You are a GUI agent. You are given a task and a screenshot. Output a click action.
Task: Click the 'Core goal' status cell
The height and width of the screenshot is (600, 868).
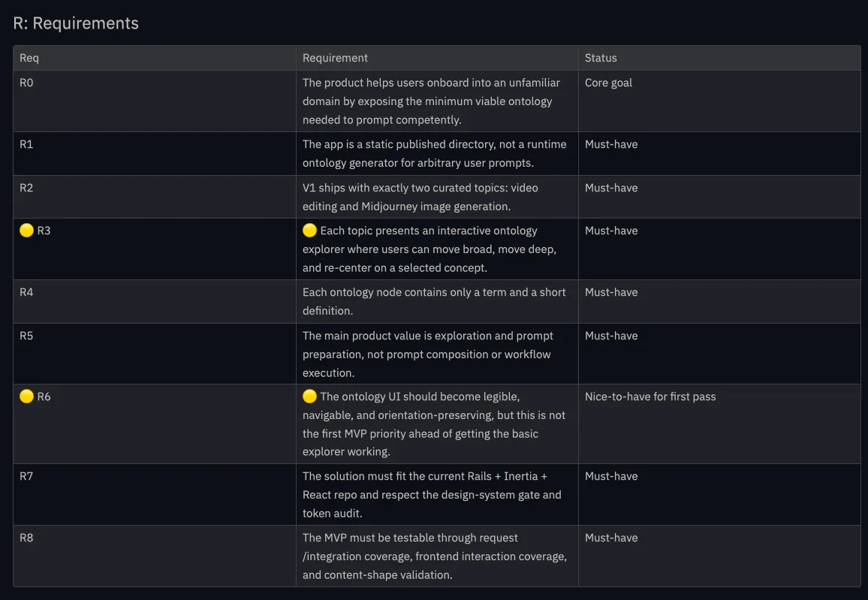point(608,83)
